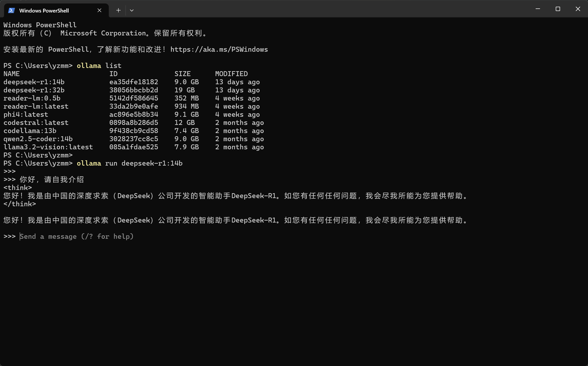Click the SIZE column header
Viewport: 588px width, 366px height.
pyautogui.click(x=183, y=74)
